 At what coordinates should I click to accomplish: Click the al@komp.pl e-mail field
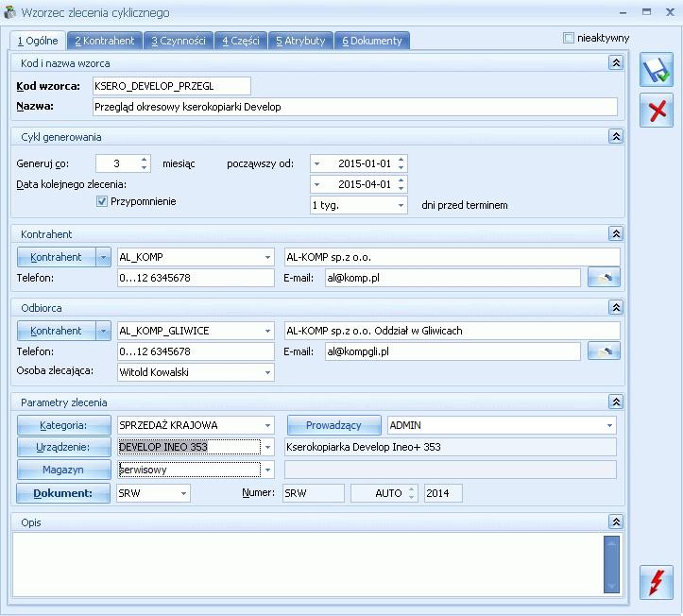(x=452, y=278)
